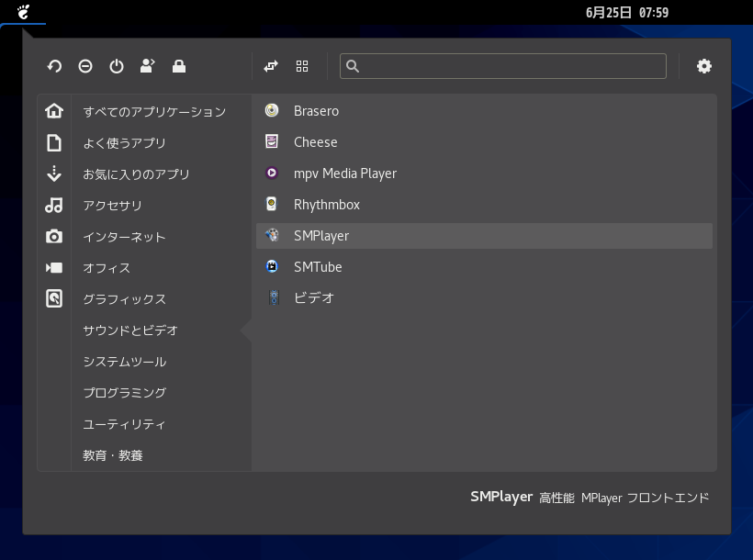The image size is (753, 560).
Task: Click the four-squares grid view icon
Action: point(302,66)
